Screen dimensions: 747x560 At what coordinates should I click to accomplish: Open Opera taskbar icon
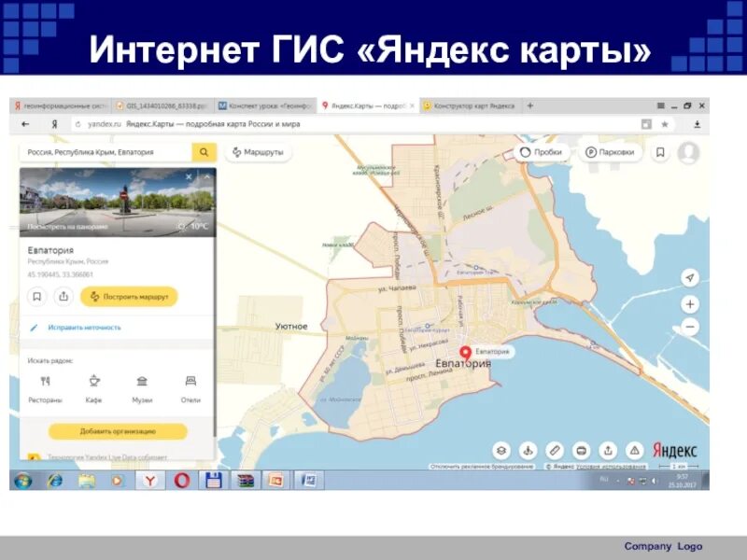point(181,481)
